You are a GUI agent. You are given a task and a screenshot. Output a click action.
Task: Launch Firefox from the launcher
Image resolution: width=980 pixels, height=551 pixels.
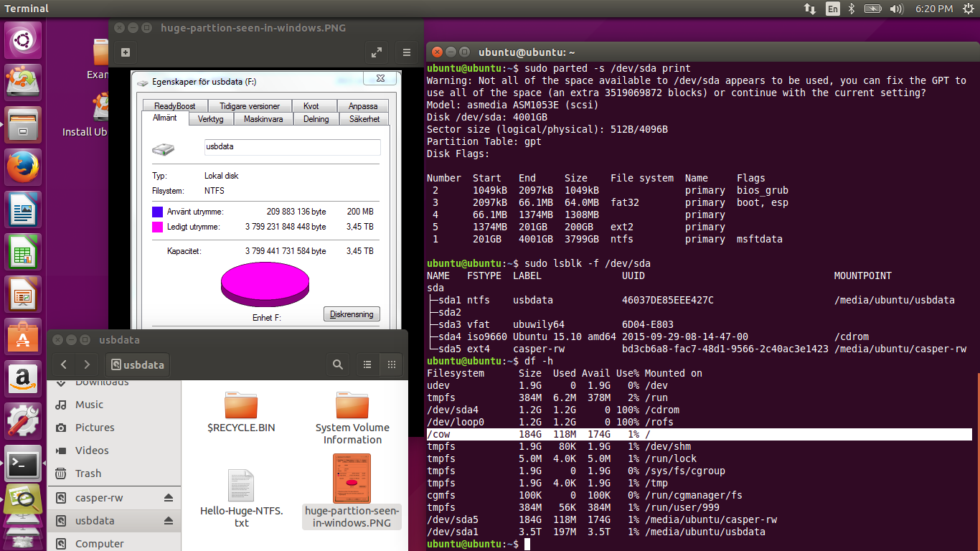[x=24, y=167]
